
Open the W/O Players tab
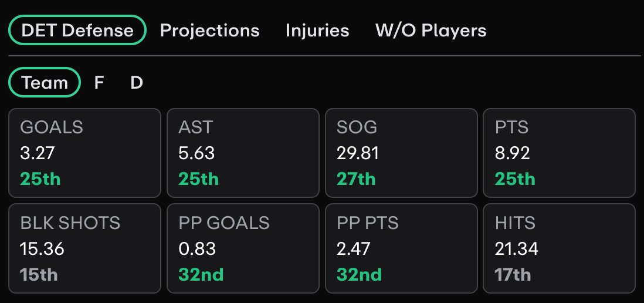point(431,31)
